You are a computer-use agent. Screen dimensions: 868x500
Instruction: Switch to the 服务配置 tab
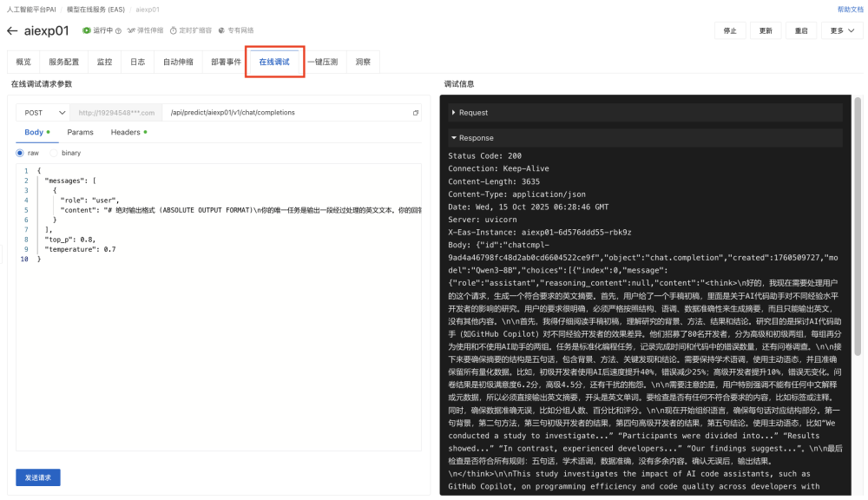coord(63,62)
